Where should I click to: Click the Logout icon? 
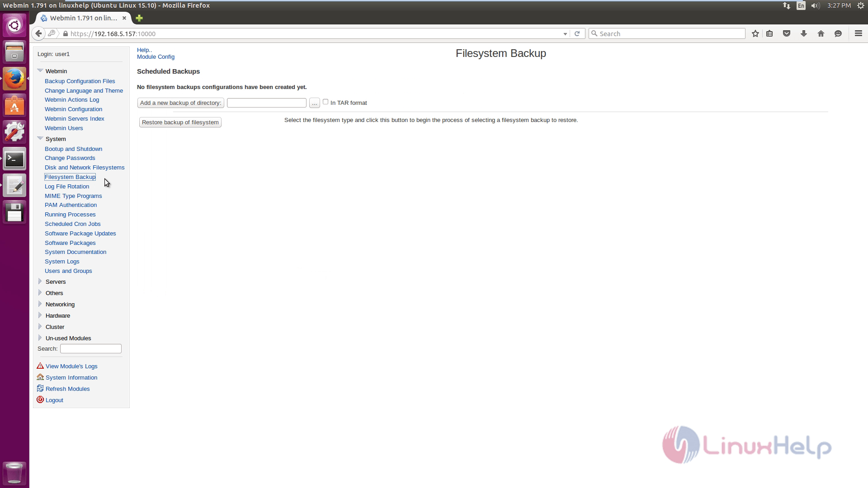[40, 399]
